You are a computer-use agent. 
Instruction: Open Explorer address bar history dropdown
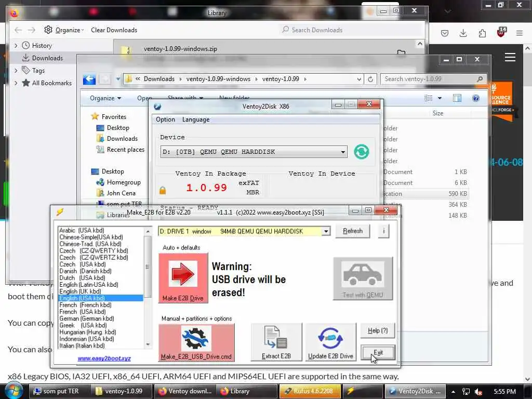pyautogui.click(x=359, y=79)
